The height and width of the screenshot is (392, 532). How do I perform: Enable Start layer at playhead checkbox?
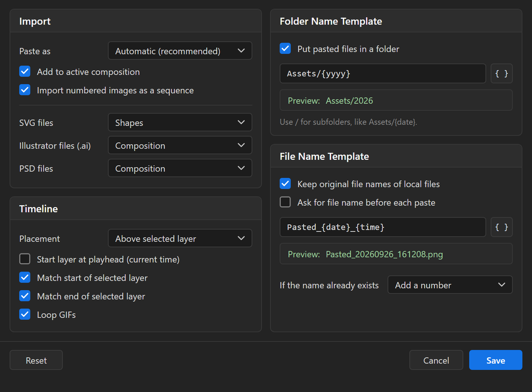(25, 259)
